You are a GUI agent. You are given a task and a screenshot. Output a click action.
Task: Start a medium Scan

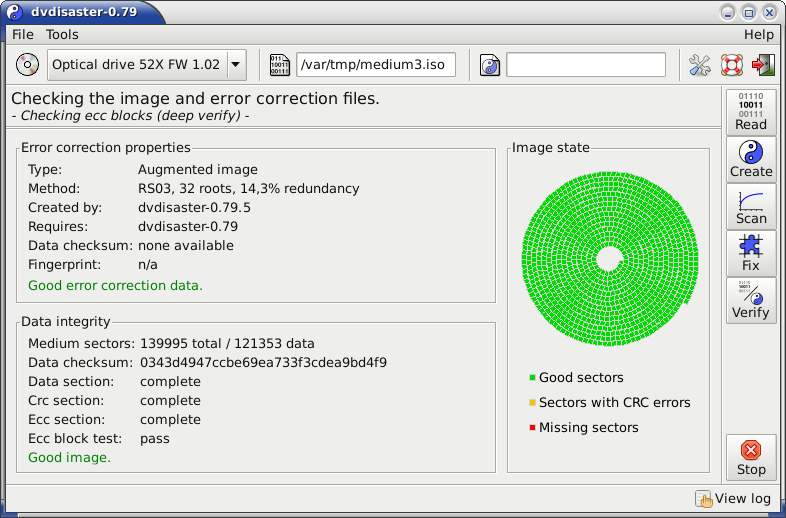[x=750, y=205]
